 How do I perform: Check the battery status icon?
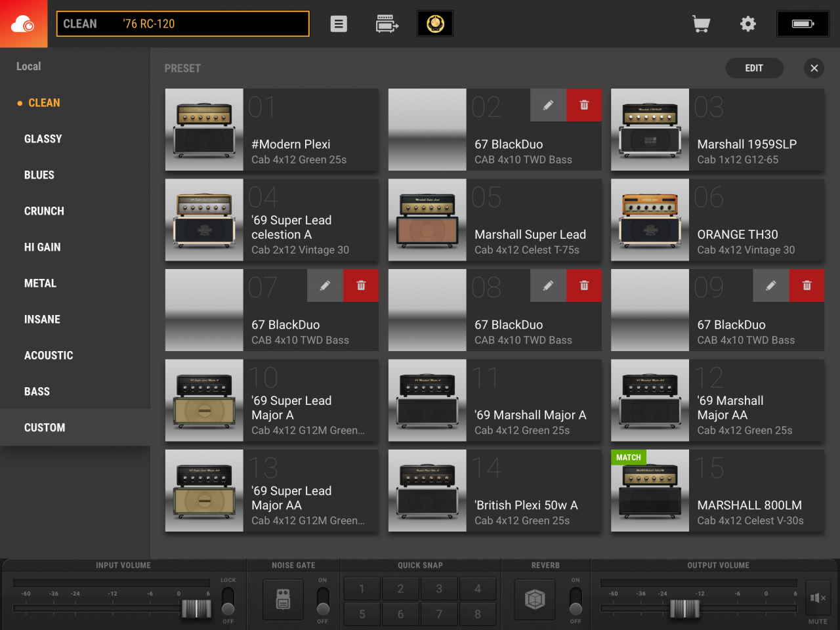coord(803,24)
